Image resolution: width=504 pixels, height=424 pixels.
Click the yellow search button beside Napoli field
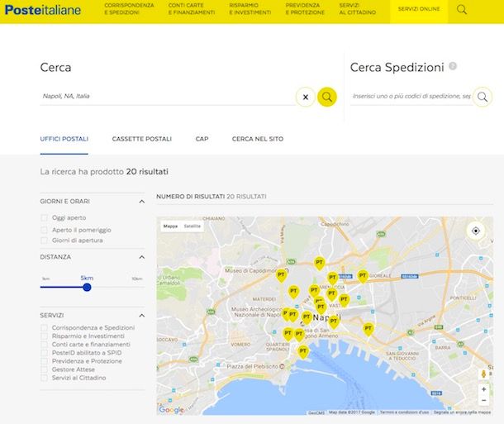point(327,97)
